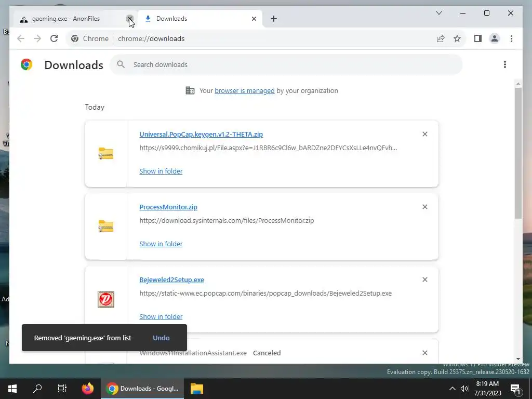Select the Downloads - Google Chrome taskbar button
The image size is (532, 399).
point(142,389)
